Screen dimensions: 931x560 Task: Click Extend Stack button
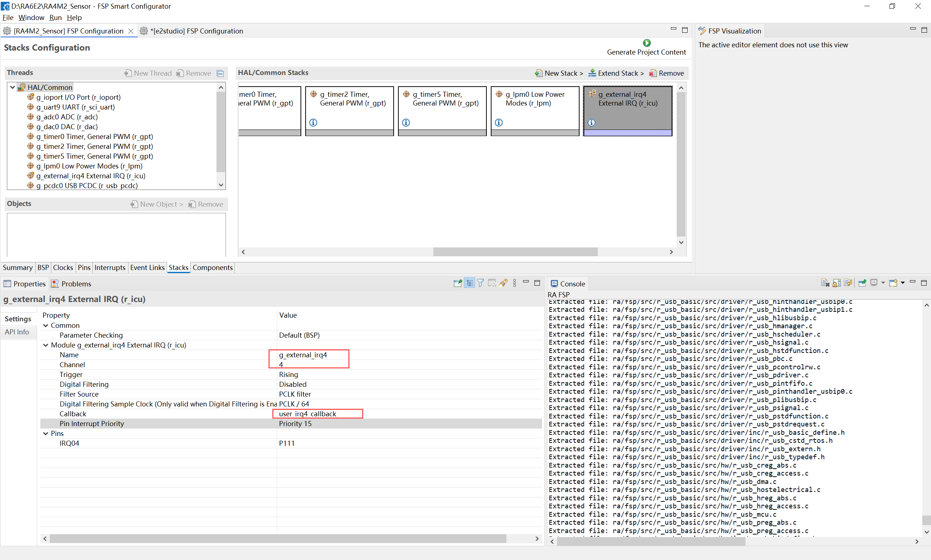tap(616, 73)
